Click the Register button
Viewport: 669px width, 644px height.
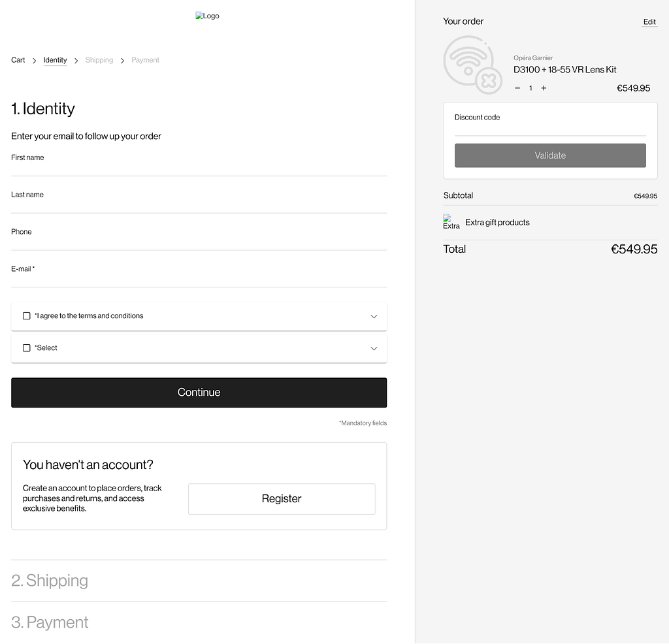(x=282, y=498)
